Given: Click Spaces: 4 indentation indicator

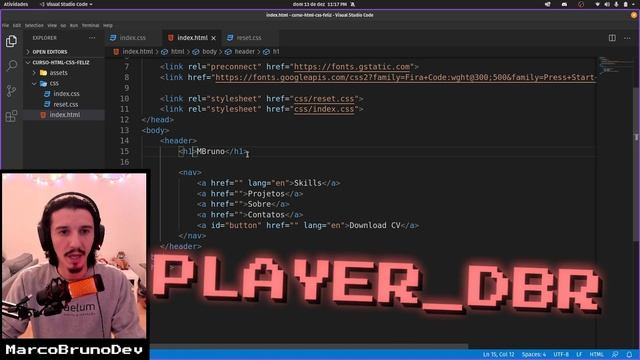Looking at the screenshot, I should 533,354.
